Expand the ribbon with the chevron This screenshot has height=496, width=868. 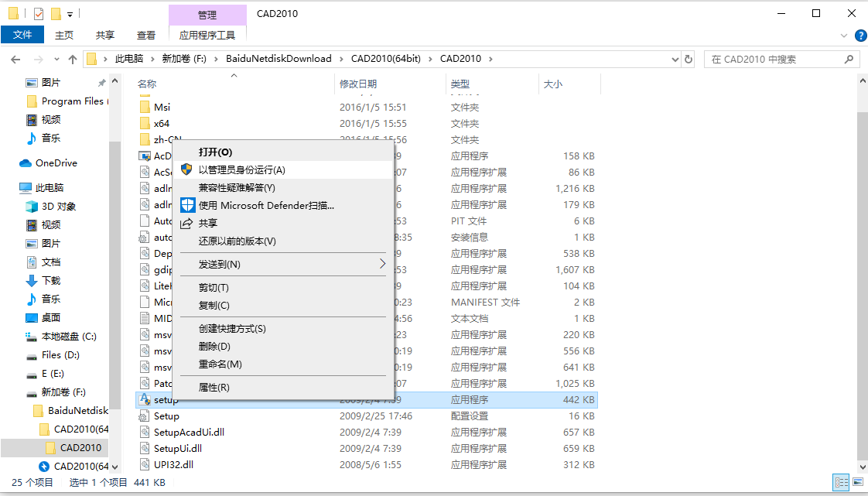click(x=844, y=36)
